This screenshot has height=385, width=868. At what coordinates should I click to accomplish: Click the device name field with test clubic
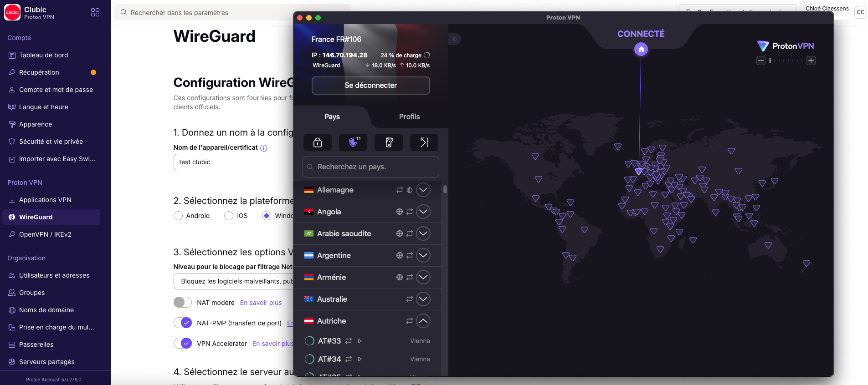[x=234, y=162]
